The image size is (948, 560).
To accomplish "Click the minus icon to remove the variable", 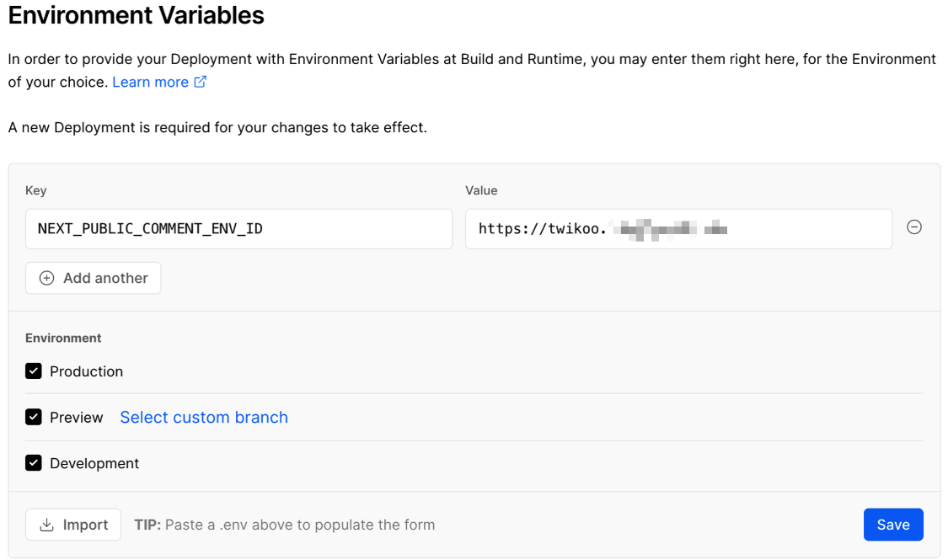I will click(913, 227).
